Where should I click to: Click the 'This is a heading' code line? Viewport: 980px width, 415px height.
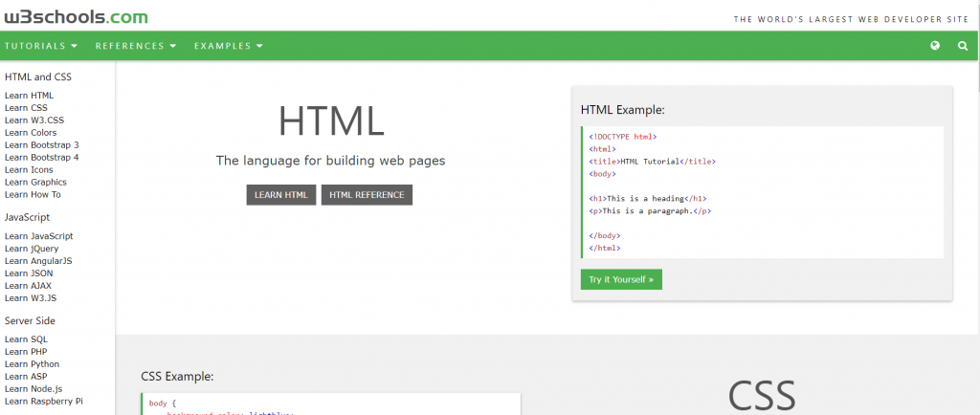coord(648,199)
